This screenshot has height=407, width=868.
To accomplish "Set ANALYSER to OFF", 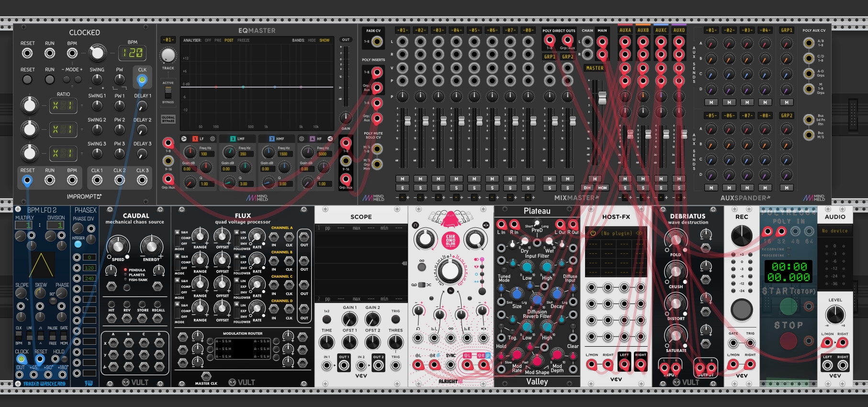I will tap(208, 40).
